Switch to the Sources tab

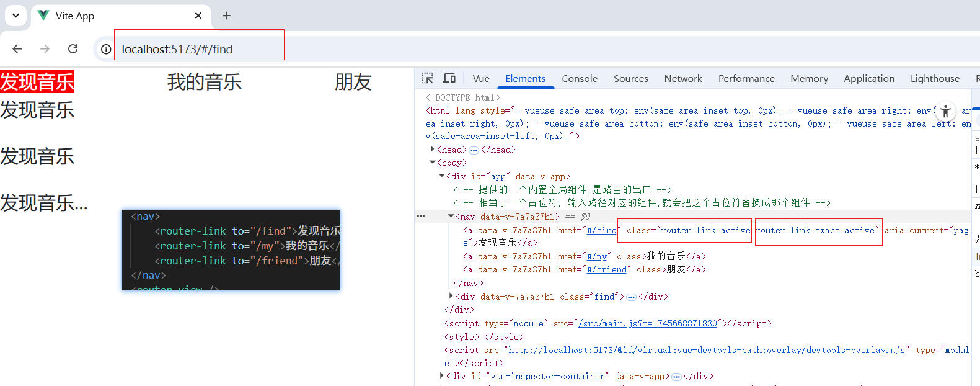[x=631, y=78]
